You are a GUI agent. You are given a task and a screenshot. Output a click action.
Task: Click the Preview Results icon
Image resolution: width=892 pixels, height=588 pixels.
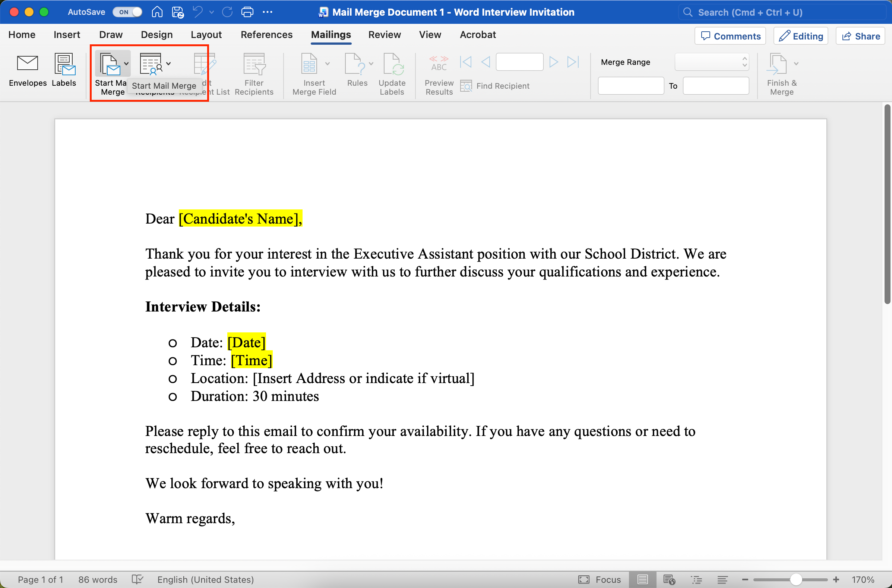tap(439, 64)
